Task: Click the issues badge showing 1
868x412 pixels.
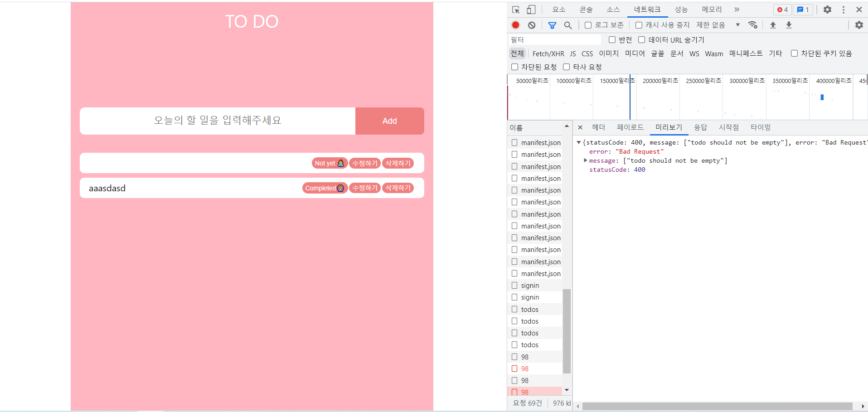Action: [x=803, y=10]
